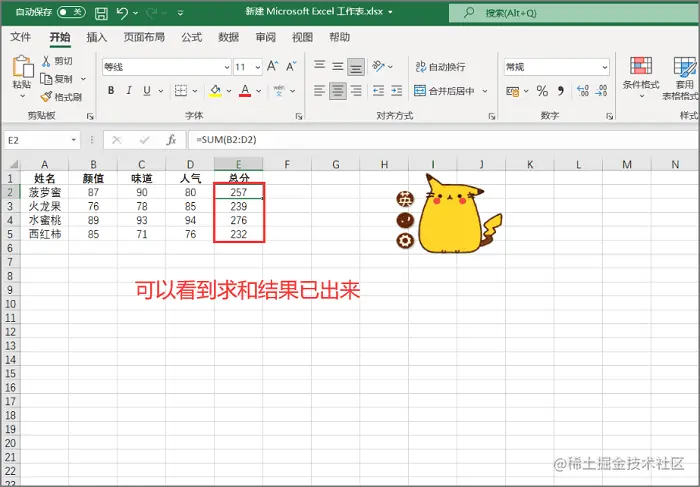
Task: Click the search magnifier icon
Action: [469, 12]
